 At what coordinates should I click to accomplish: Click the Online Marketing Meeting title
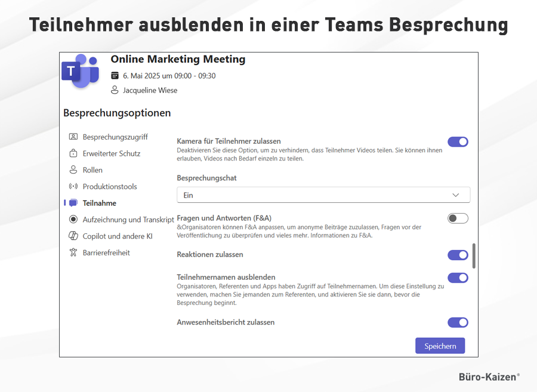[178, 59]
